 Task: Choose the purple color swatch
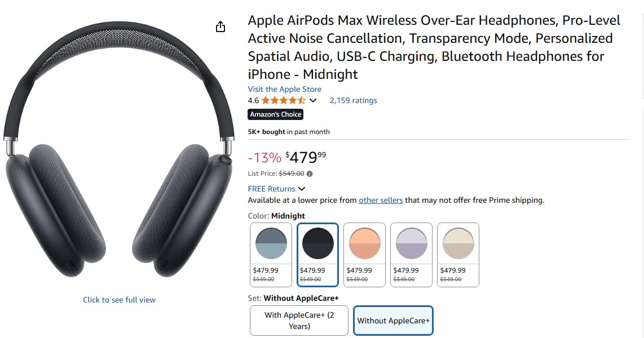pyautogui.click(x=412, y=255)
